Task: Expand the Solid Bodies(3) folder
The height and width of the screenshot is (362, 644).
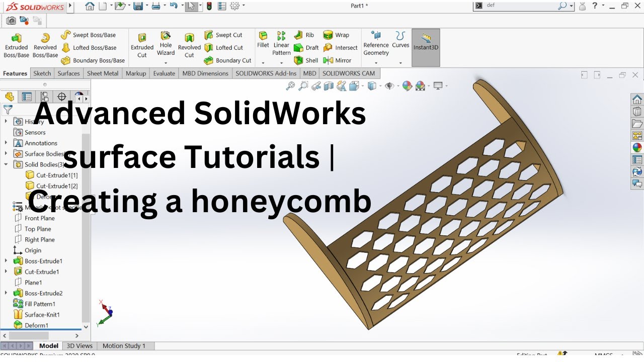Action: pos(6,164)
